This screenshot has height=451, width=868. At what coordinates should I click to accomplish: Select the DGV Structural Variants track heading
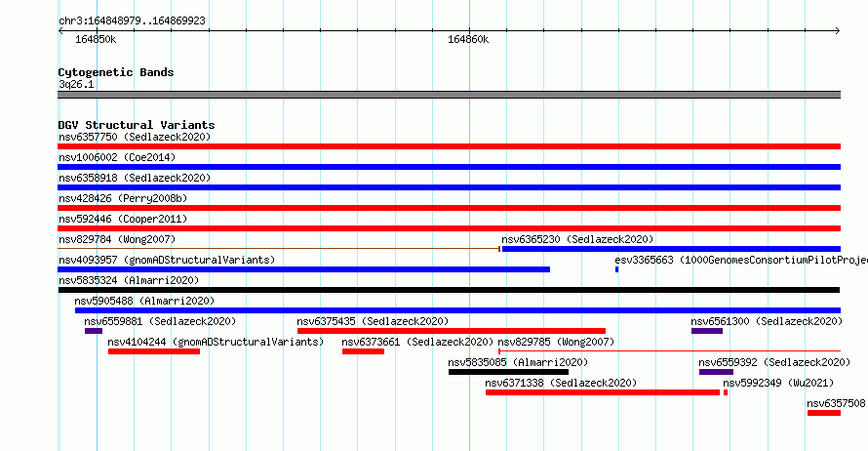click(137, 125)
